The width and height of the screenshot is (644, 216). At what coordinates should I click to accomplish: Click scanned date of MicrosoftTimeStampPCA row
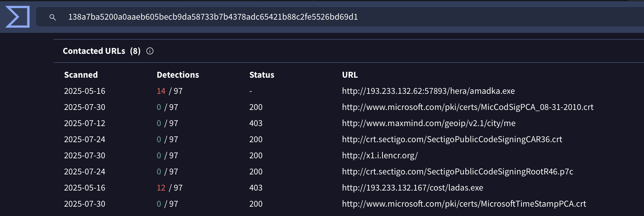[x=85, y=204]
